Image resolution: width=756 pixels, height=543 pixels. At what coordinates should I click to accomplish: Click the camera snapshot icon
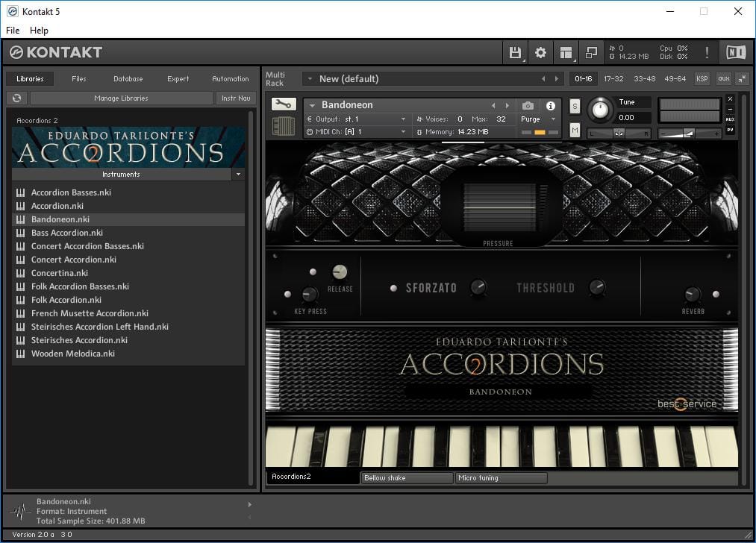coord(528,106)
